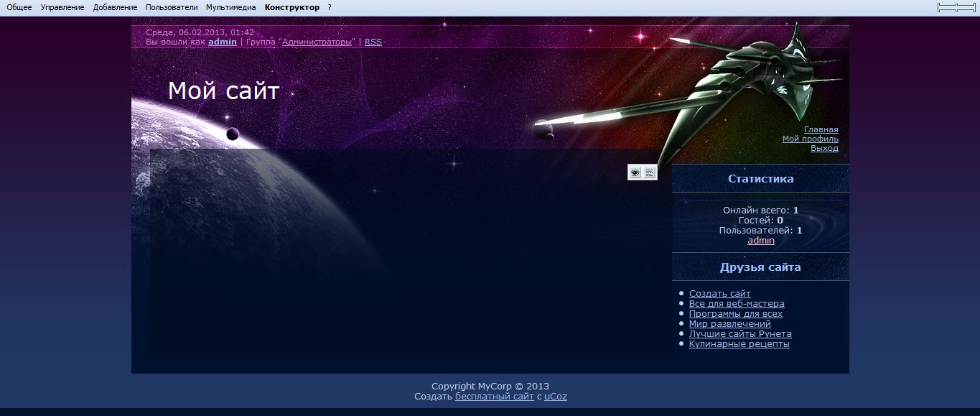980x416 pixels.
Task: Open Лучшие сайты Рунета link
Action: click(x=740, y=333)
